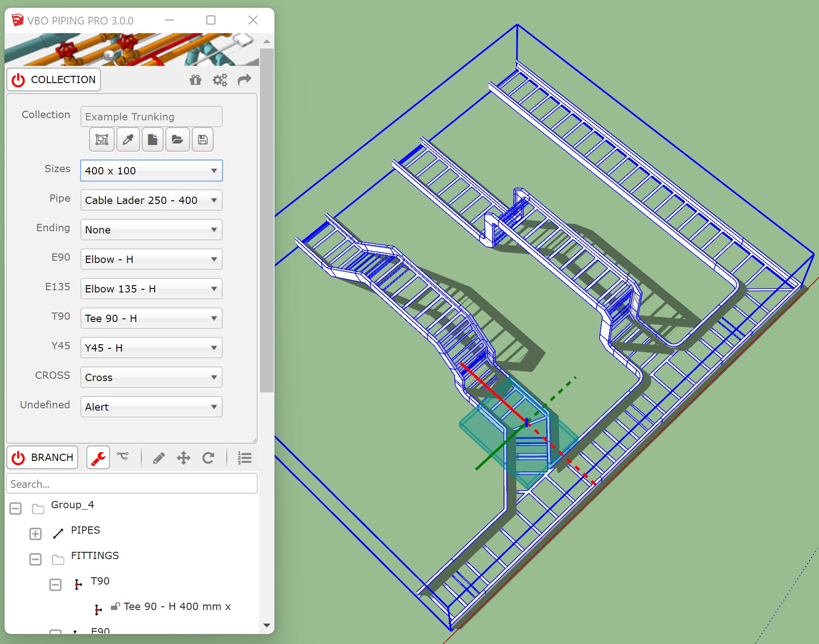Image resolution: width=819 pixels, height=644 pixels.
Task: Toggle the BRANCH power button
Action: point(18,457)
